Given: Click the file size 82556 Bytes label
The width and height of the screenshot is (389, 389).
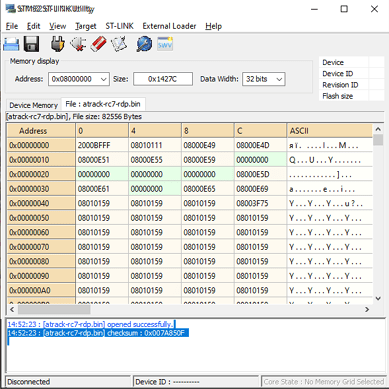Looking at the screenshot, I should click(107, 117).
